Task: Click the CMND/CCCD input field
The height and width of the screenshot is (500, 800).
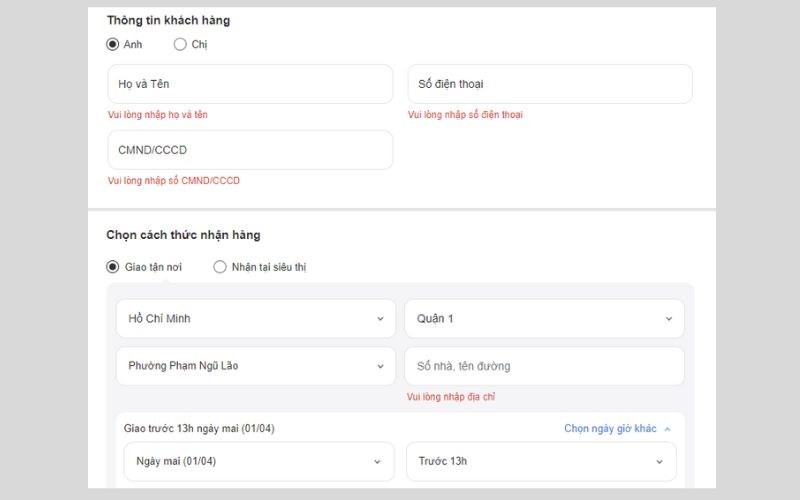Action: [x=250, y=150]
